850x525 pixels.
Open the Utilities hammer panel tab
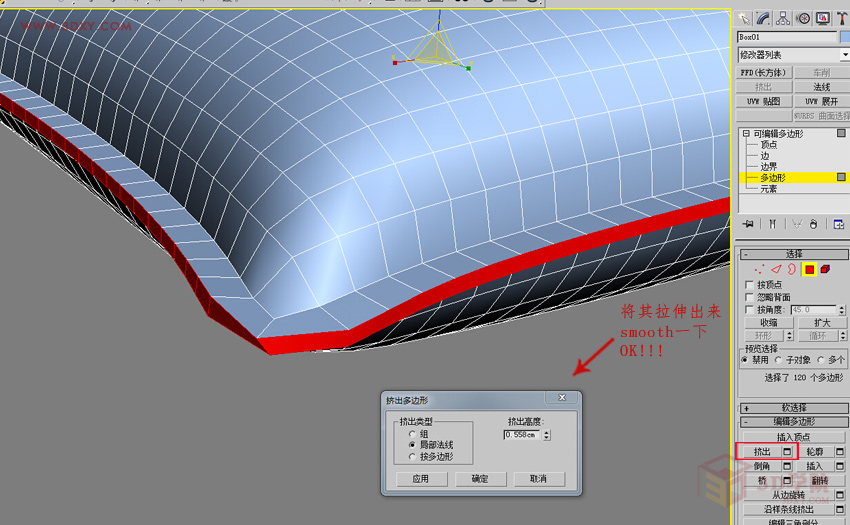(842, 19)
